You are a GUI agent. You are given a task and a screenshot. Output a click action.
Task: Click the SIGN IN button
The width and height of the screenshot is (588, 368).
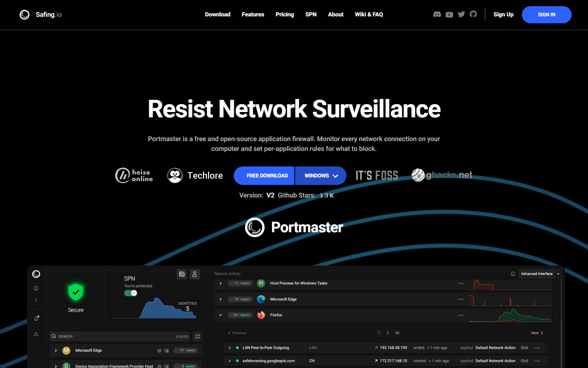(546, 15)
